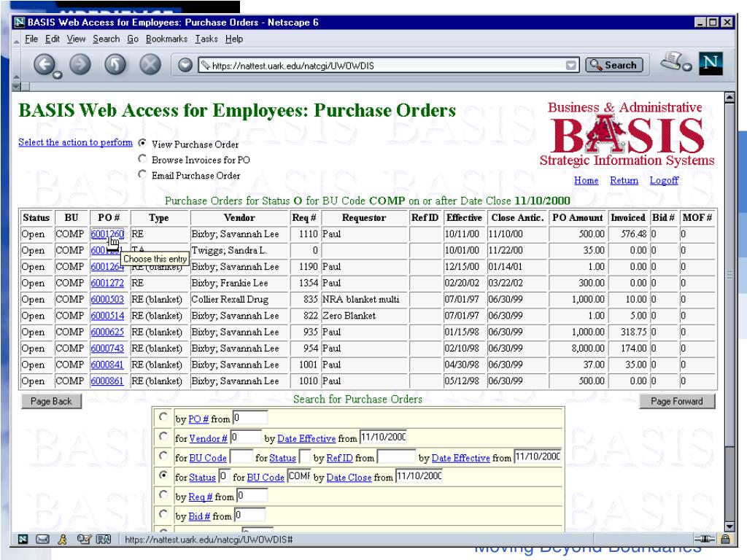Click the page scrollbar up arrow
Image resolution: width=747 pixels, height=560 pixels.
(729, 98)
